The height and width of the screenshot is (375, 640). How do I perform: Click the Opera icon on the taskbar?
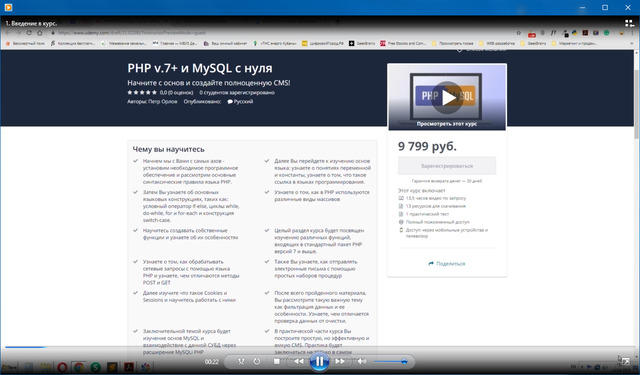tap(62, 367)
